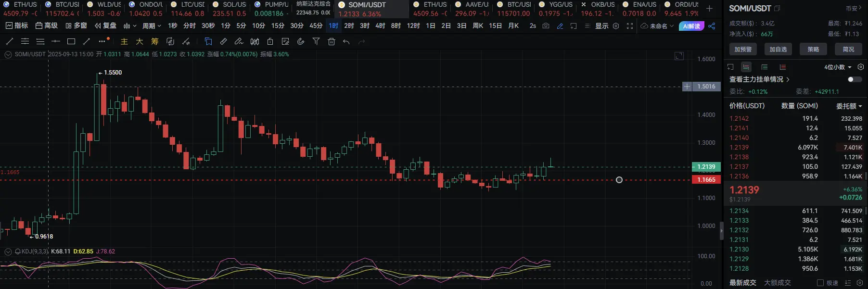
Task: Select the parallel channel lines tool
Action: [x=25, y=41]
